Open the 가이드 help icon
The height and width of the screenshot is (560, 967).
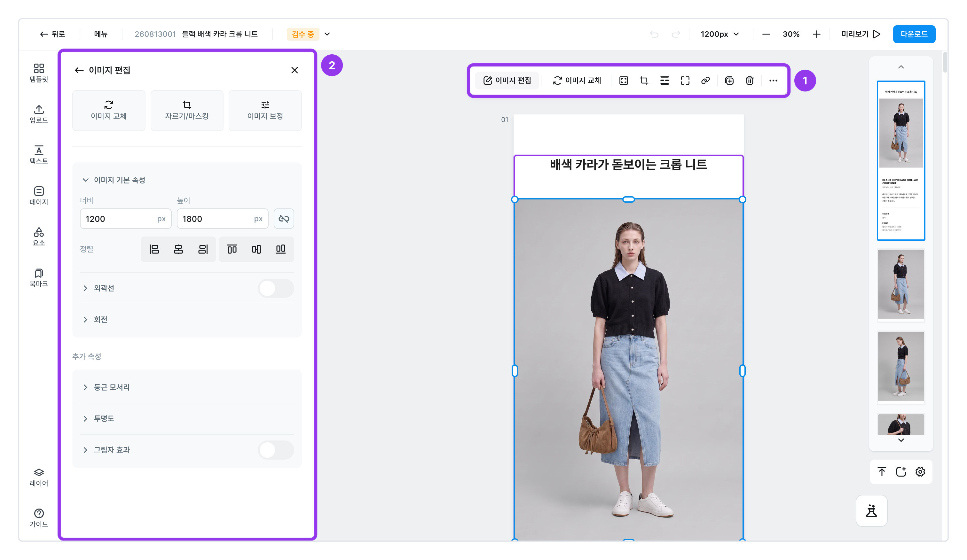(39, 518)
